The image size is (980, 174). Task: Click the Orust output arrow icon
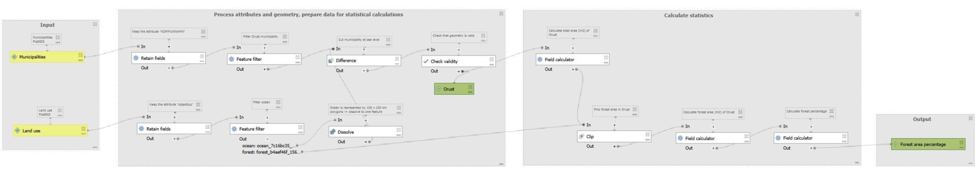coord(438,89)
